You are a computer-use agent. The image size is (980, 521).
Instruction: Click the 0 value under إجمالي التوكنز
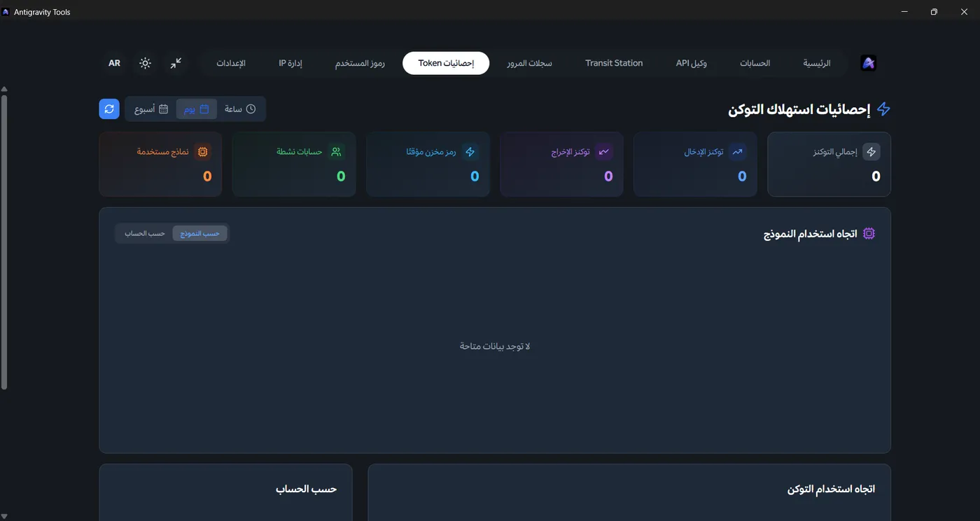click(876, 176)
